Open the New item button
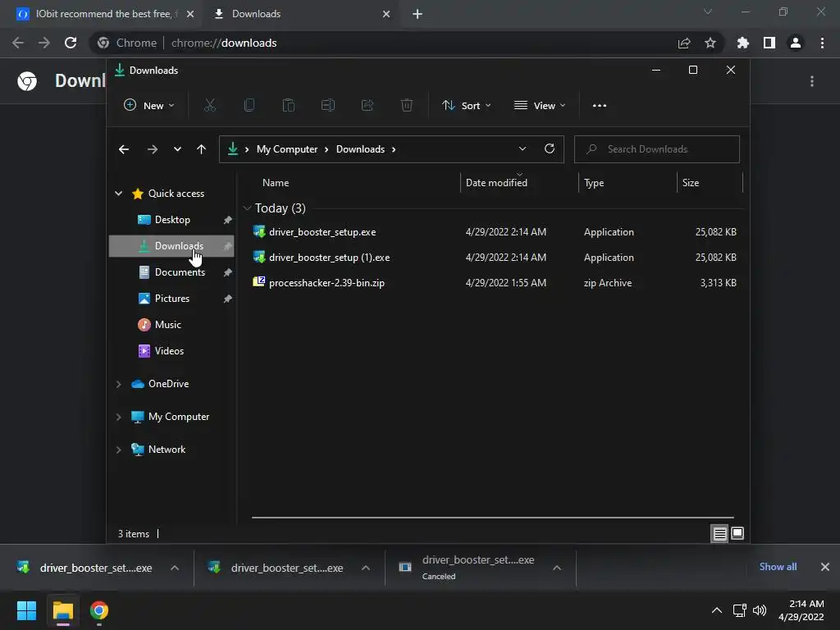This screenshot has height=630, width=840. tap(149, 106)
